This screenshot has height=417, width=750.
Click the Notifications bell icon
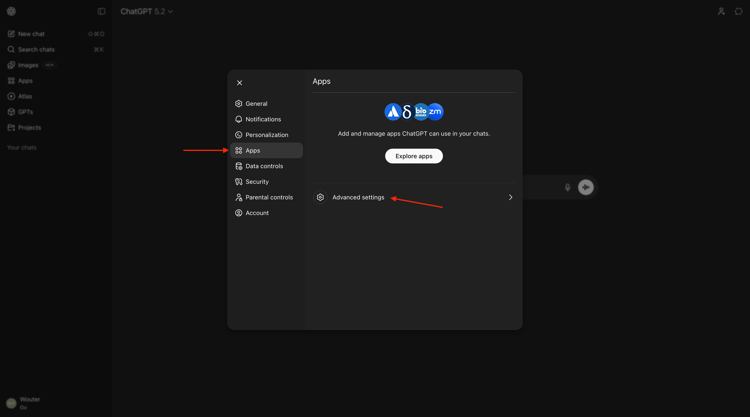[239, 120]
